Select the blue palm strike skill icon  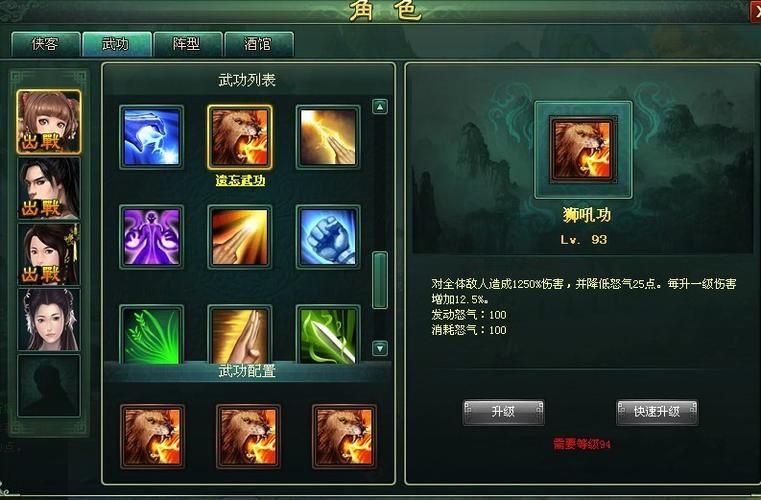151,137
